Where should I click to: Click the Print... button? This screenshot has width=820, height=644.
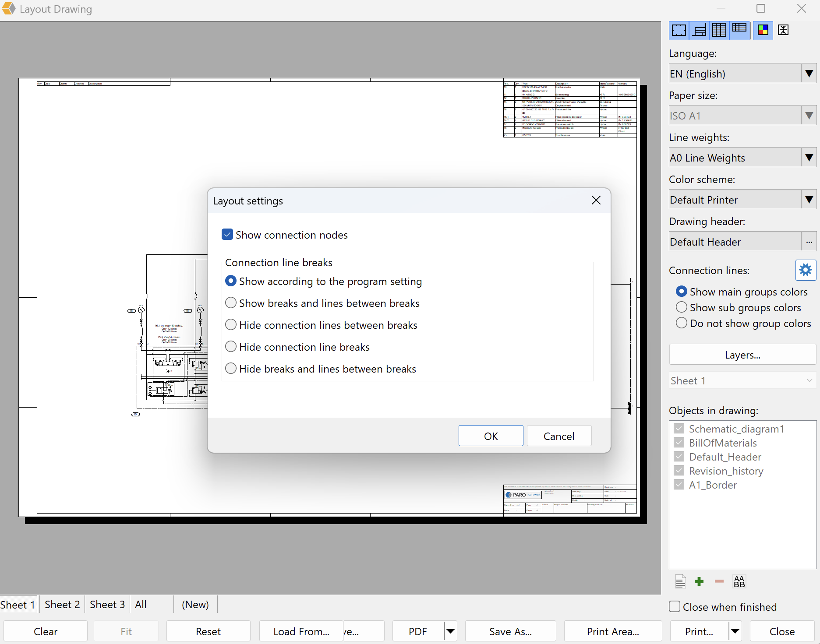[700, 631]
